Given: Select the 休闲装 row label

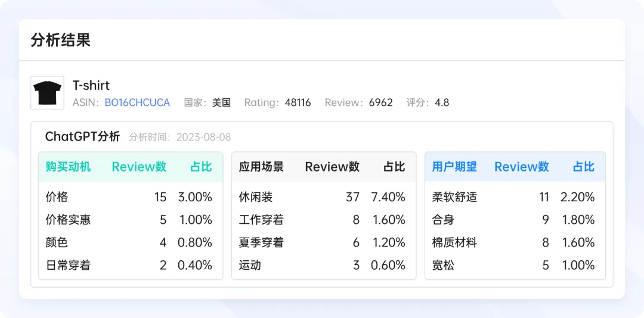Looking at the screenshot, I should (256, 197).
